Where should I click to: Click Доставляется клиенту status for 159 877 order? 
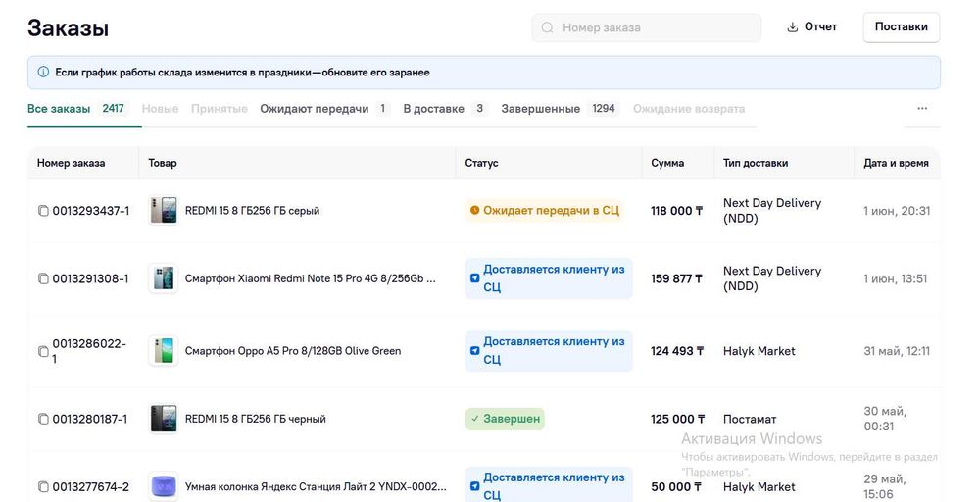(x=549, y=278)
